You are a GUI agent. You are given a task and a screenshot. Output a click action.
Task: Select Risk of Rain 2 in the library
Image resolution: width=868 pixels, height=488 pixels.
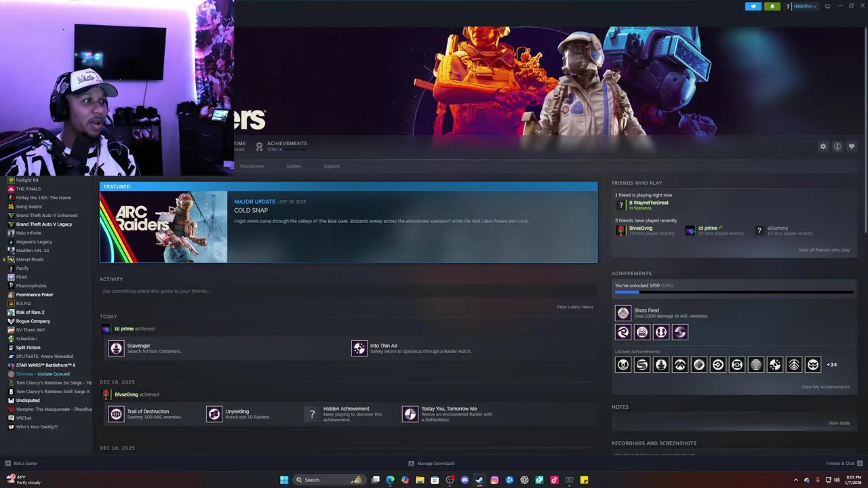point(31,312)
